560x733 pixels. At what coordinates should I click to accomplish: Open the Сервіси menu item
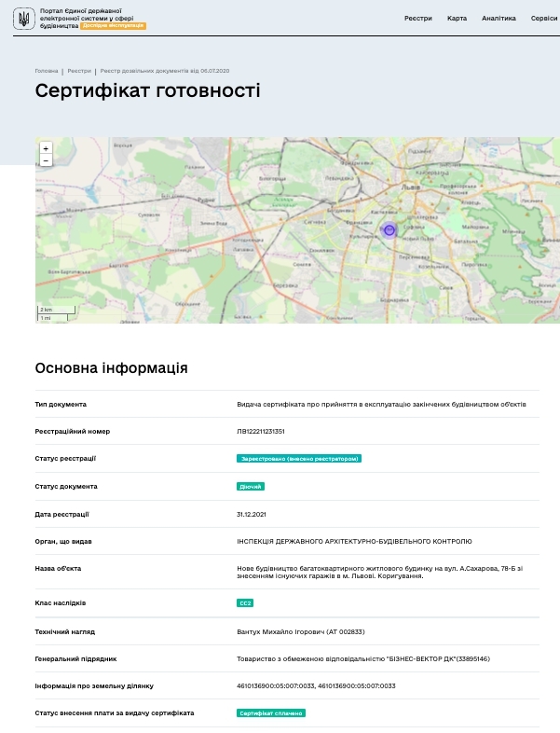[x=544, y=19]
